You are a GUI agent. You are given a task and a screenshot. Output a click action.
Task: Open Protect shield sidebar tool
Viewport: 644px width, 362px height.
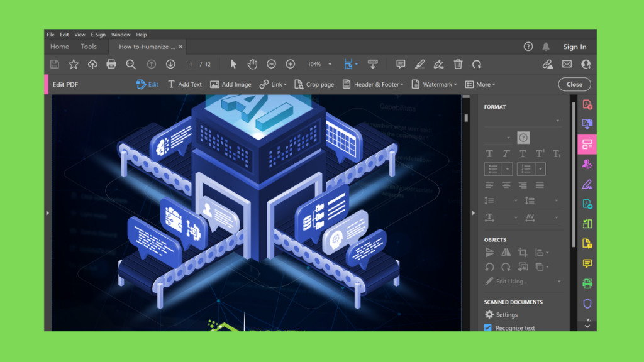(x=587, y=304)
